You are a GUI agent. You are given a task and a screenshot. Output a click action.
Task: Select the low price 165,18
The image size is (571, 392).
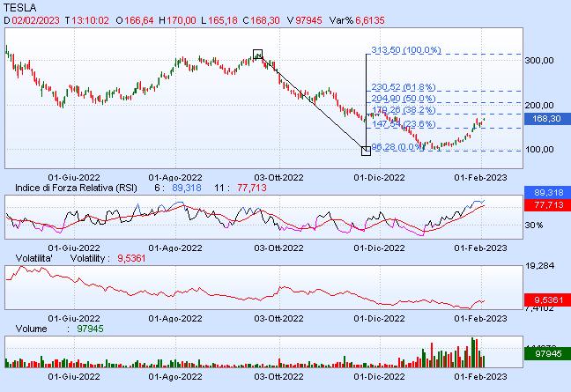pos(223,20)
